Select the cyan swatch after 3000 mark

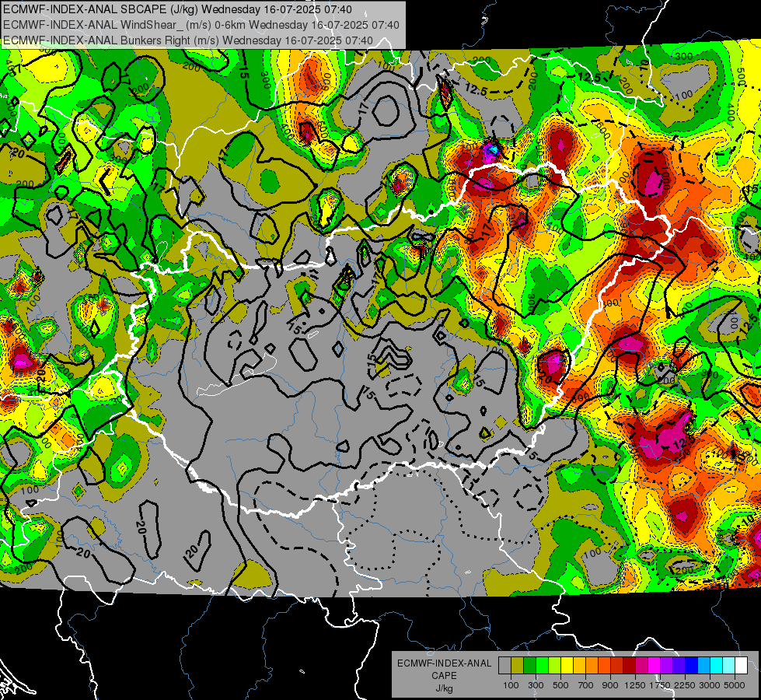(717, 665)
